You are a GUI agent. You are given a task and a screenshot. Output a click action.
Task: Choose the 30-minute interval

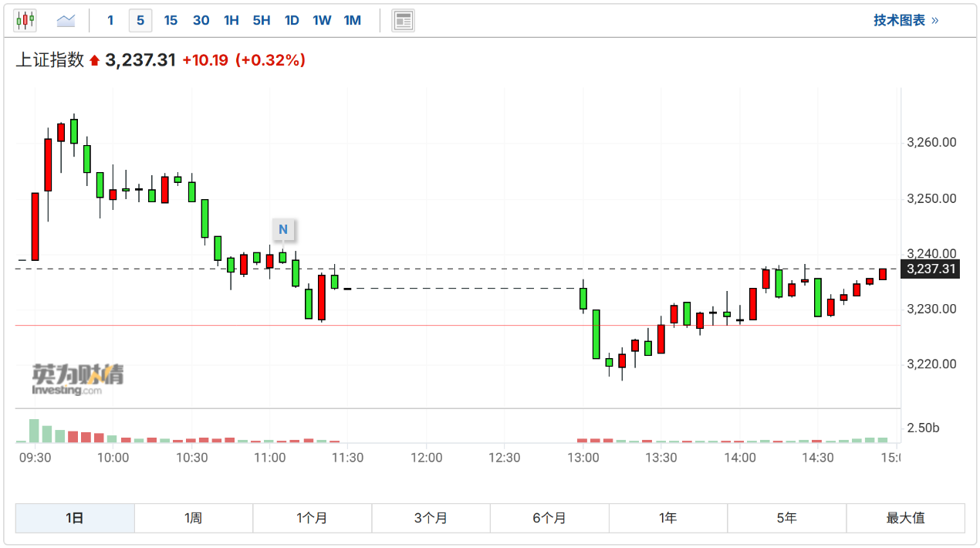coord(201,21)
